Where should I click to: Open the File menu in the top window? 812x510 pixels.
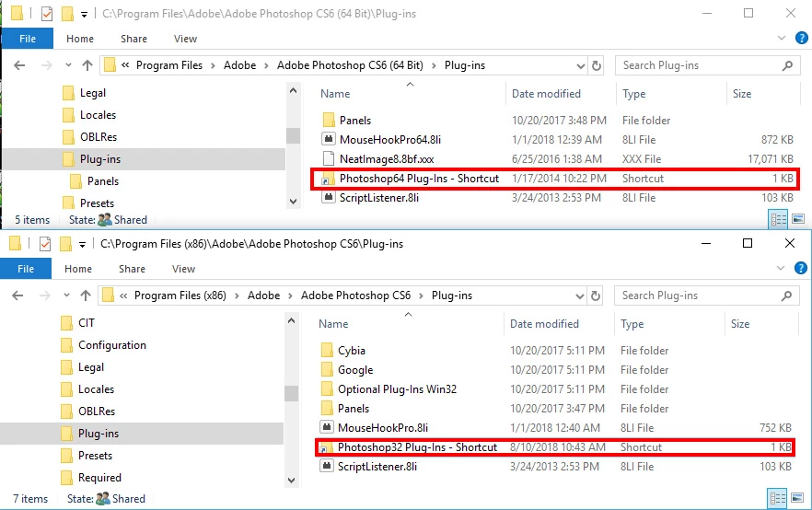[28, 39]
